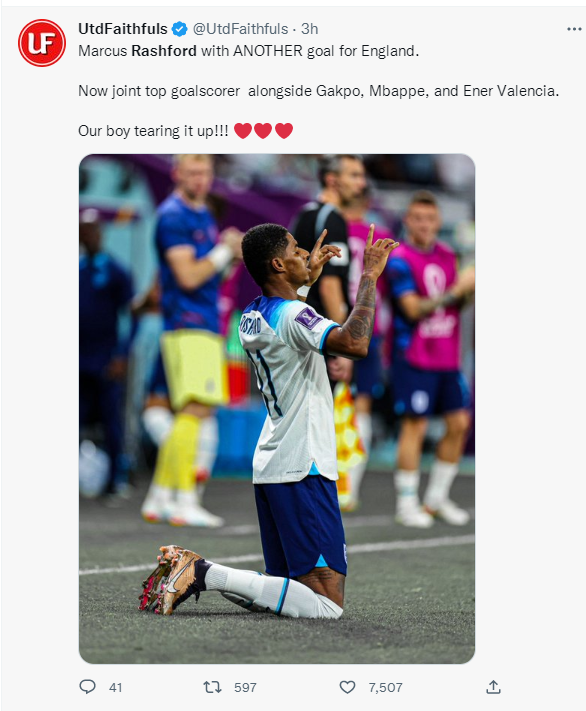
Task: Open the 3h timestamp permalink
Action: click(309, 29)
